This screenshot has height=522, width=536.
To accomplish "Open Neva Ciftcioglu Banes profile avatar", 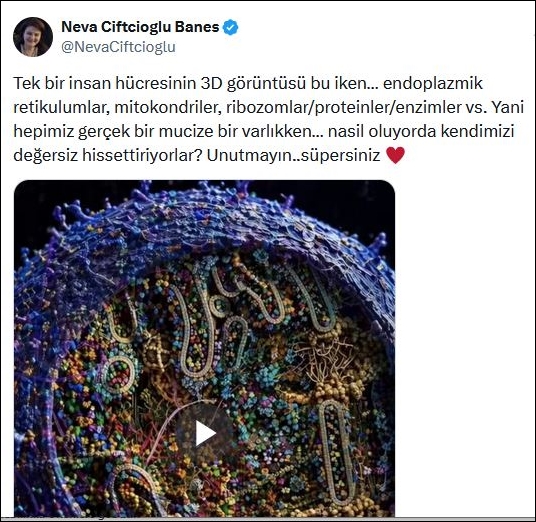I will coord(33,37).
